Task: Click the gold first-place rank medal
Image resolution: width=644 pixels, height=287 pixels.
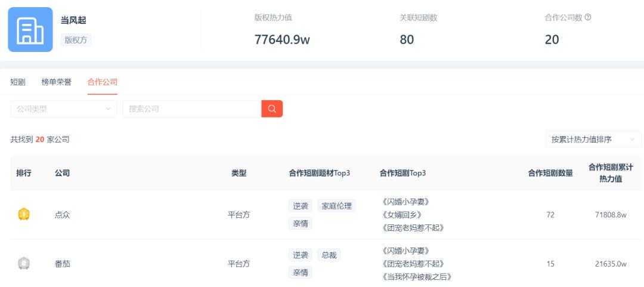Action: (24, 214)
